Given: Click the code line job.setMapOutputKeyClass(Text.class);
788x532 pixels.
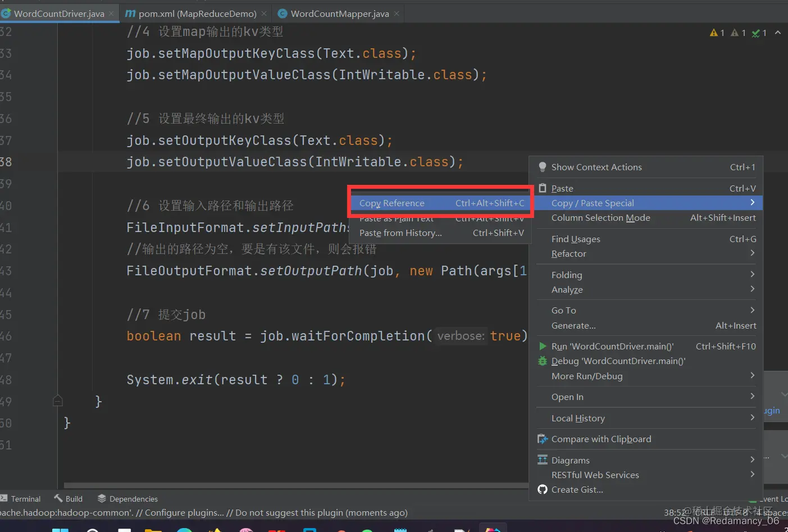Looking at the screenshot, I should (271, 53).
